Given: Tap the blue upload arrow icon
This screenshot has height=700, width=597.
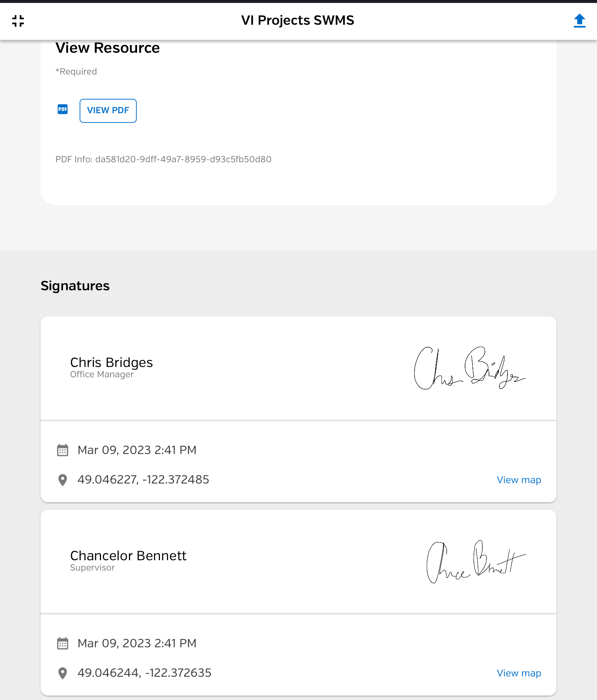Looking at the screenshot, I should coord(579,21).
